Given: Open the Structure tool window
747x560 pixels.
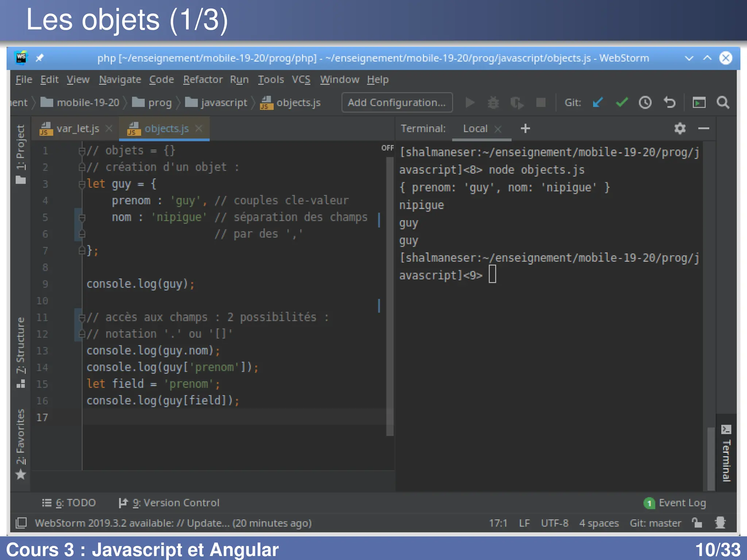Looking at the screenshot, I should (21, 353).
